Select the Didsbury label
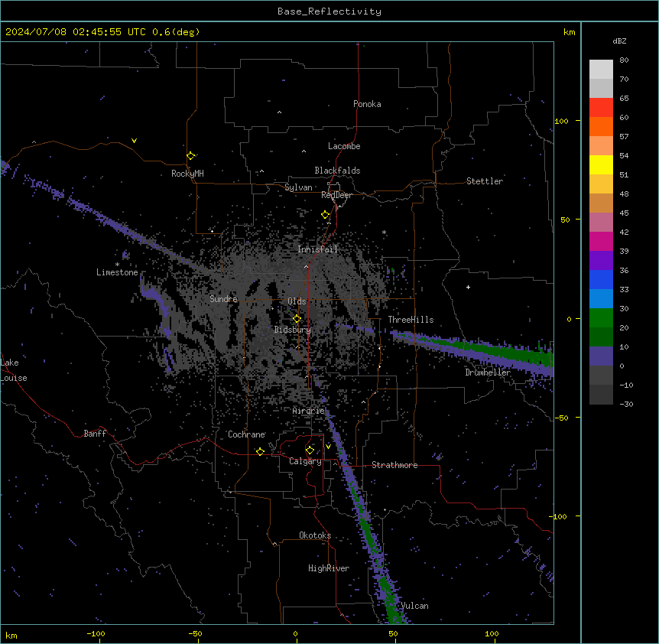 [x=293, y=330]
